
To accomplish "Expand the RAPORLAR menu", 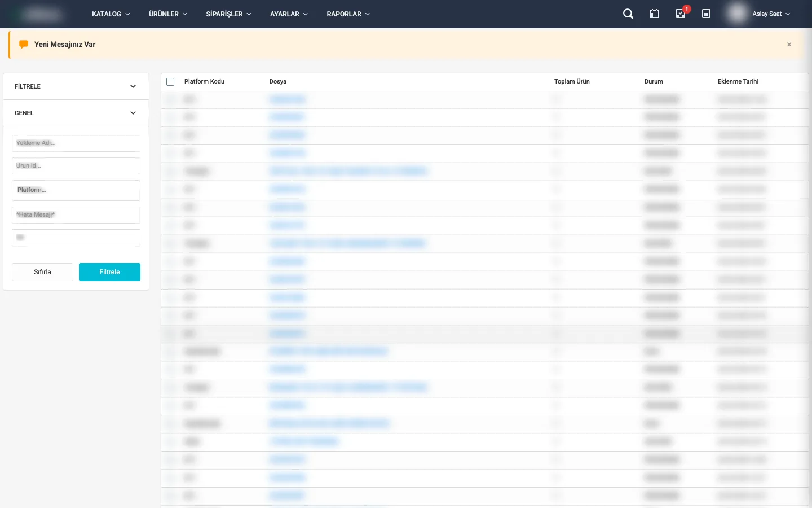I will pyautogui.click(x=348, y=14).
